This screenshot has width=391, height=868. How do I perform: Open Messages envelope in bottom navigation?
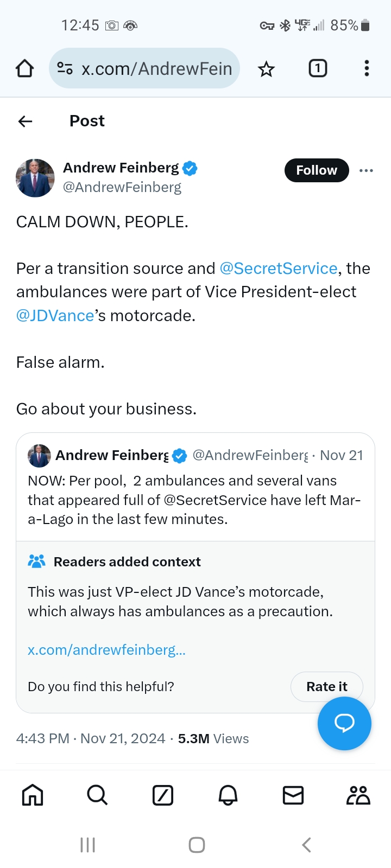tap(293, 795)
